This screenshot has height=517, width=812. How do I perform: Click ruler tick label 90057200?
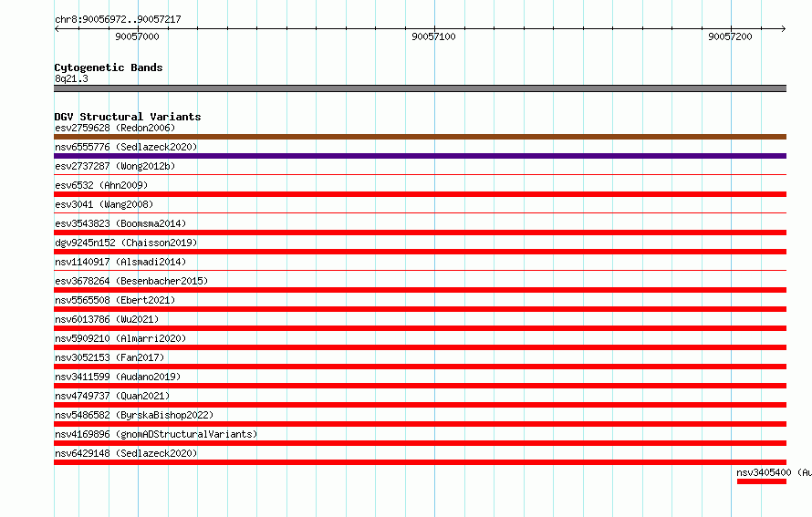pos(730,36)
